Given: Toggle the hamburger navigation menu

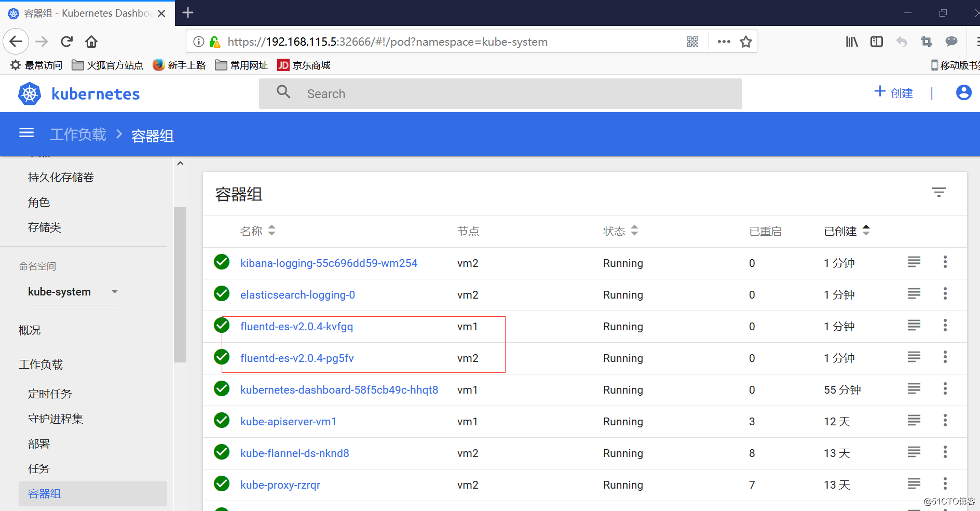Looking at the screenshot, I should 26,133.
